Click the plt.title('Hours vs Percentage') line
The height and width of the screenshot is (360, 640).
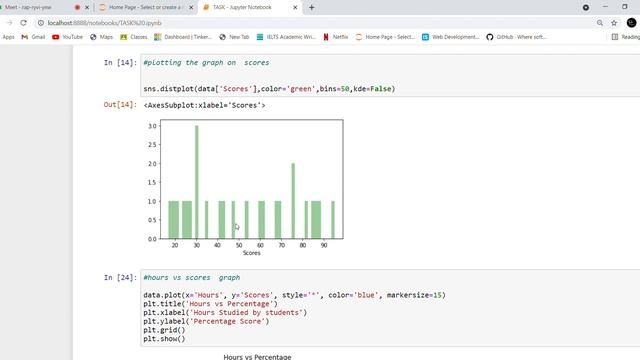[x=210, y=304]
